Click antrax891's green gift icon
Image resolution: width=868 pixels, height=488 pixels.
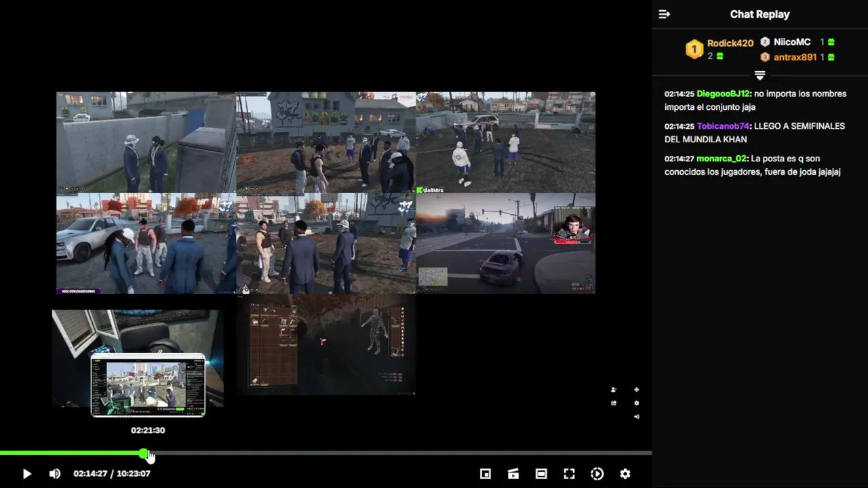831,58
